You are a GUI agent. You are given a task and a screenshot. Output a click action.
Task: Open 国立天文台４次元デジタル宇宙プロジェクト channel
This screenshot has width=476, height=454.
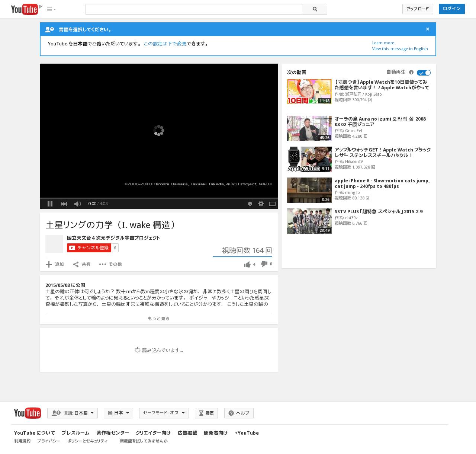click(x=113, y=238)
